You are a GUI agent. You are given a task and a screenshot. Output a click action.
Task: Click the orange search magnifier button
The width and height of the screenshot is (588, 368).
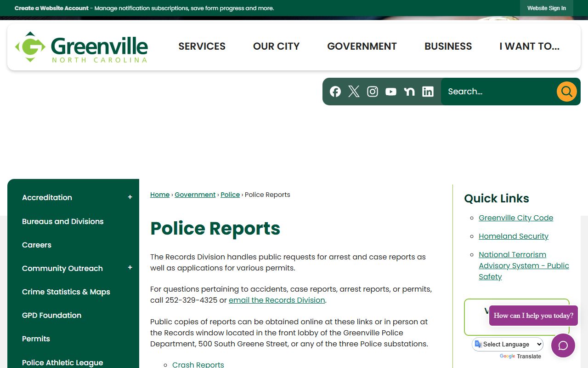(566, 92)
